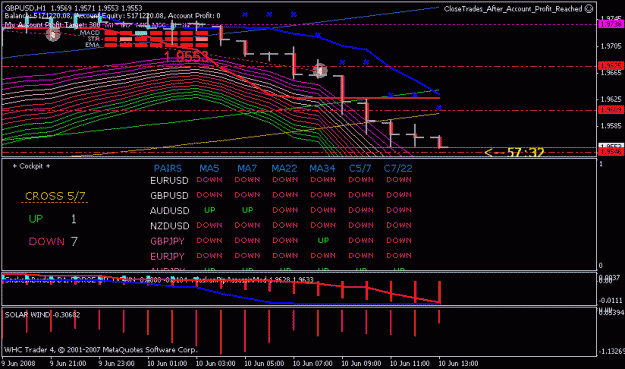Viewport: 625px width, 369px height.
Task: Click the GBPJPY MA34 UP cell
Action: 323,240
